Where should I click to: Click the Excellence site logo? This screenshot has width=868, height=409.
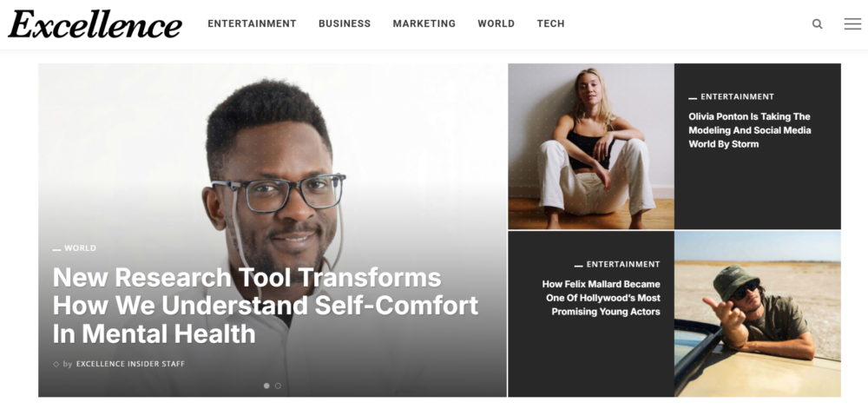coord(95,24)
